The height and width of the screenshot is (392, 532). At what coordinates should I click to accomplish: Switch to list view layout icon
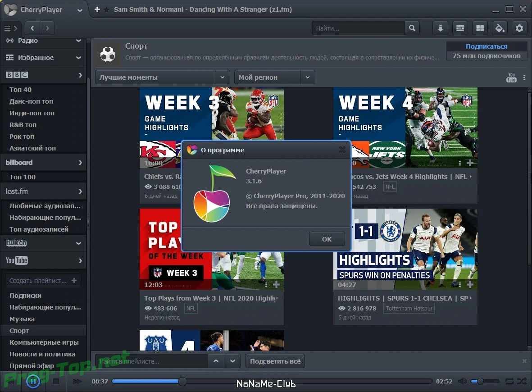point(460,28)
